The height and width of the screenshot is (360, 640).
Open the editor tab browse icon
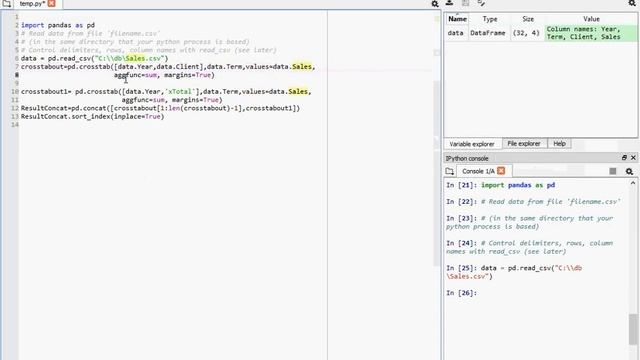[x=7, y=4]
